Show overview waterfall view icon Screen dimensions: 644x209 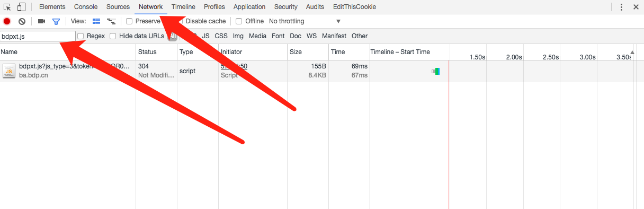tap(111, 21)
